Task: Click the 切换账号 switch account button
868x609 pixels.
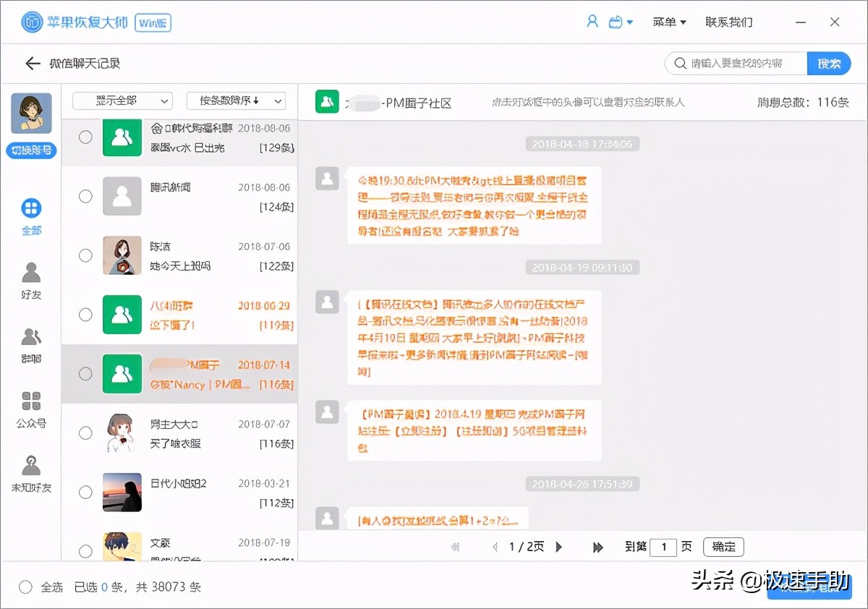Action: tap(31, 151)
